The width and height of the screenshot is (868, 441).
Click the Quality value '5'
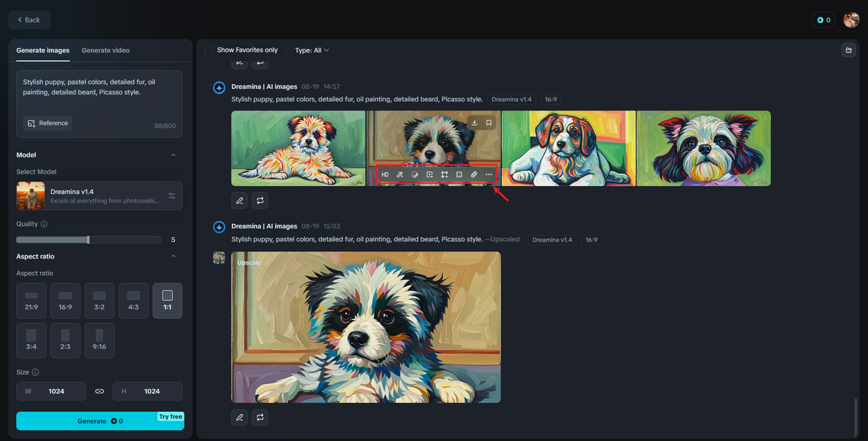173,239
